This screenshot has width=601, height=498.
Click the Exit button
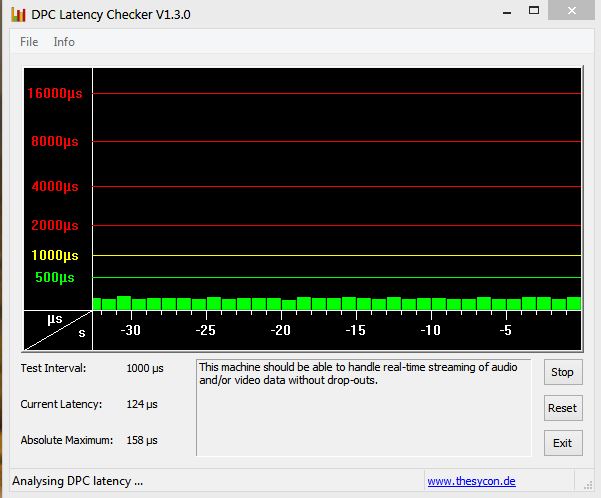563,443
